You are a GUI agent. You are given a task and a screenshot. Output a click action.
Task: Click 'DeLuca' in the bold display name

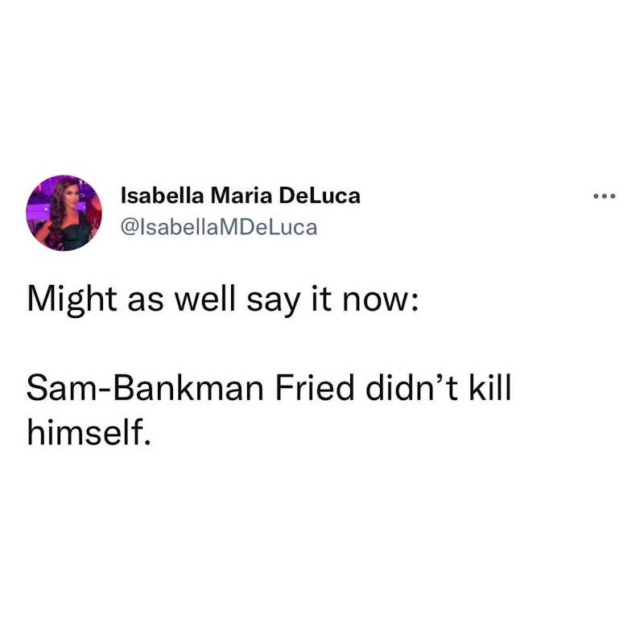point(320,196)
